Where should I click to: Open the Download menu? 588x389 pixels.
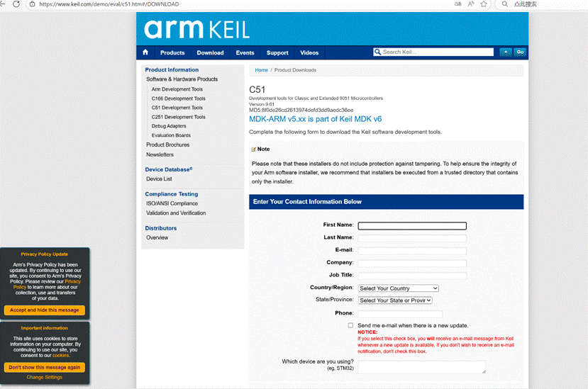210,53
